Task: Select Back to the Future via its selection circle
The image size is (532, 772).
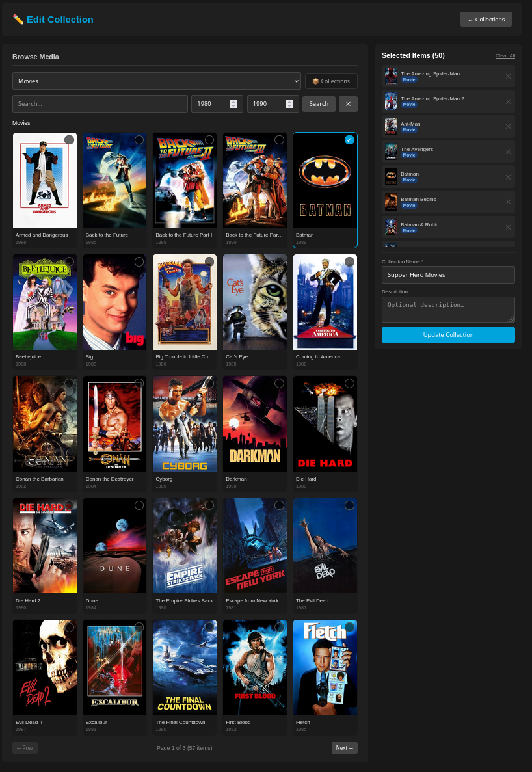Action: (139, 139)
